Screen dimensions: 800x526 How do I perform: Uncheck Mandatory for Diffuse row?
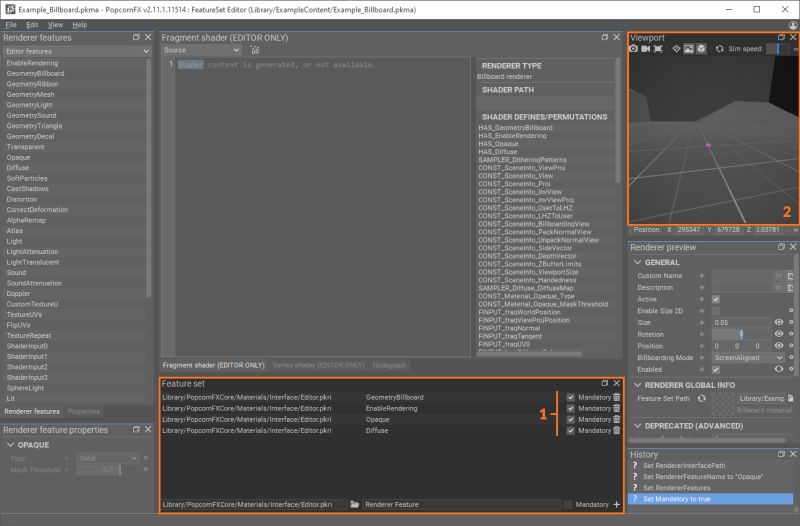coord(570,431)
